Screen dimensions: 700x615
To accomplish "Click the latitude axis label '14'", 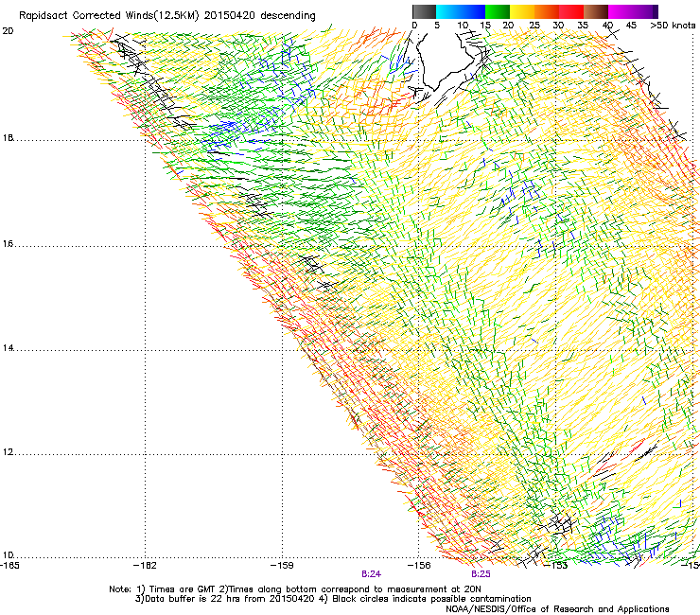I will pyautogui.click(x=8, y=348).
